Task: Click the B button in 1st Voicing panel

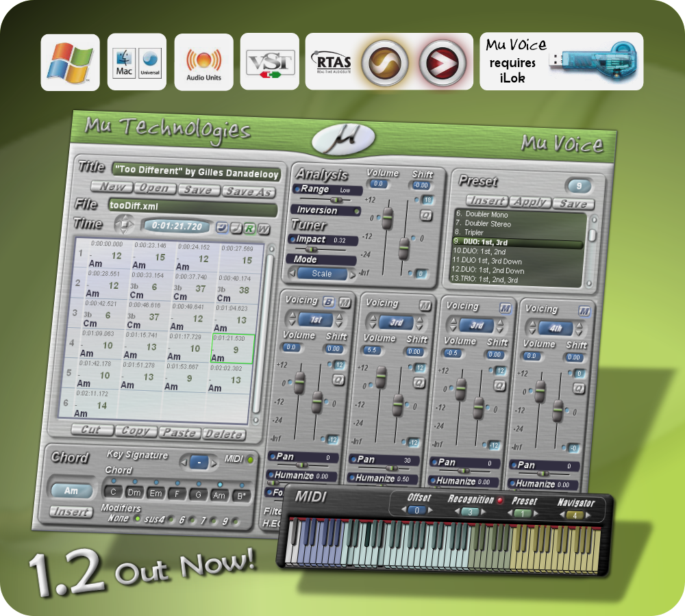Action: [x=329, y=302]
